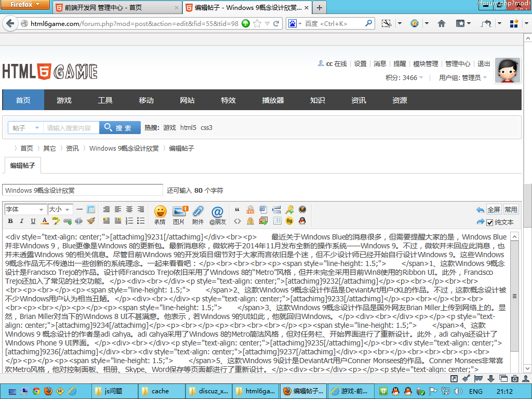This screenshot has width=532, height=399.
Task: Click the post title input field
Action: point(83,190)
